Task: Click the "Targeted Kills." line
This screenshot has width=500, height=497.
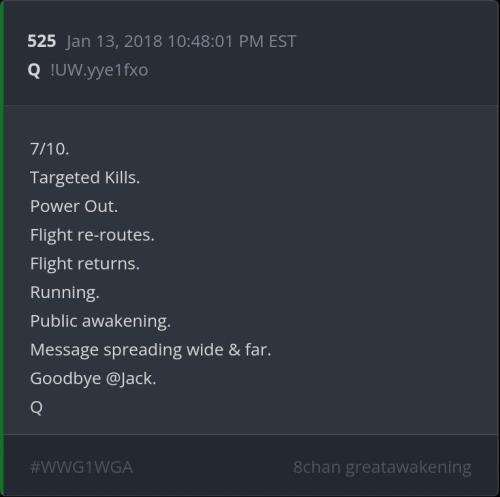Action: pos(85,178)
